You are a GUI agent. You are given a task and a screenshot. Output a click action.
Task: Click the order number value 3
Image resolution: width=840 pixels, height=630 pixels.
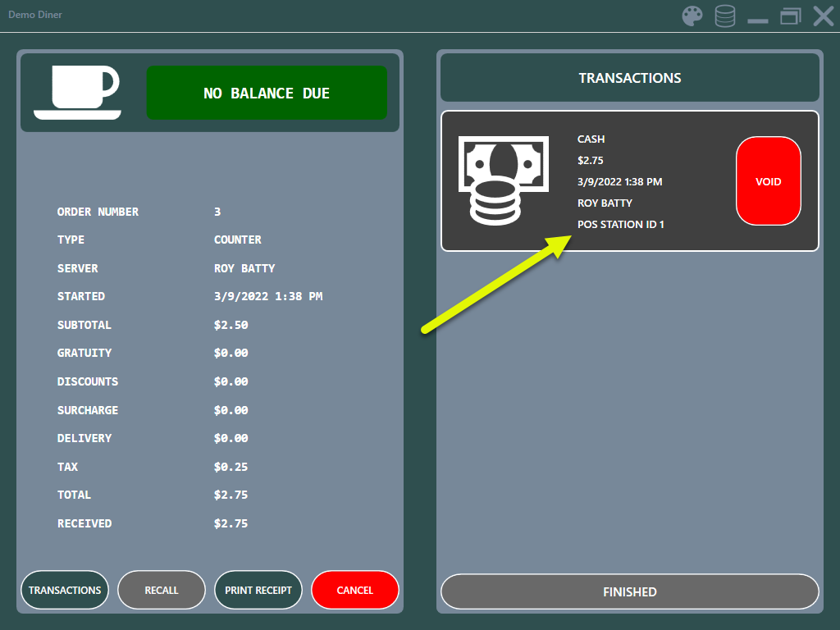(217, 212)
